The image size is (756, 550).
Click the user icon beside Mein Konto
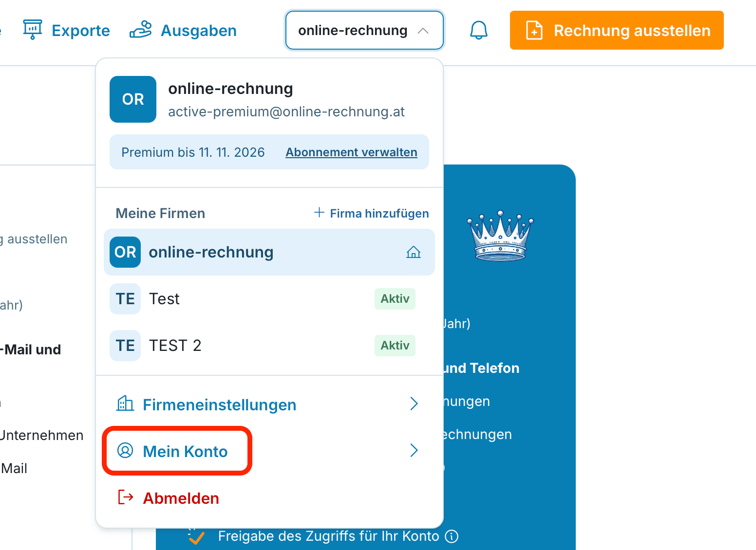pyautogui.click(x=125, y=451)
